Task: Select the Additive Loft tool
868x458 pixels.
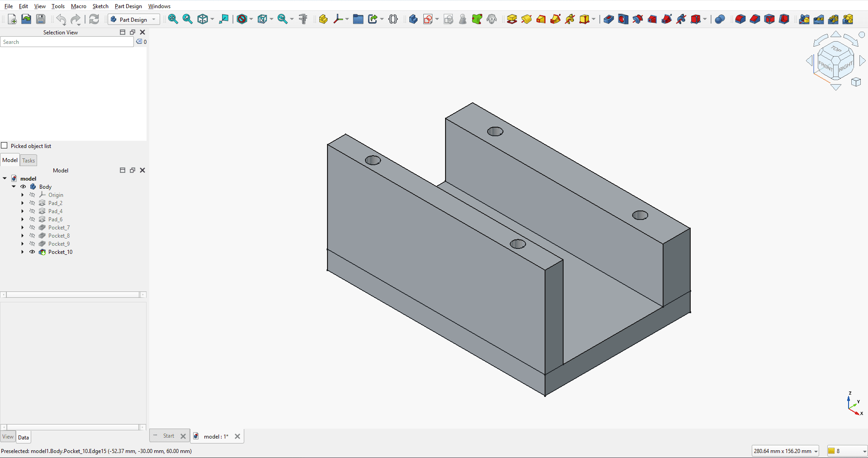Action: click(541, 19)
